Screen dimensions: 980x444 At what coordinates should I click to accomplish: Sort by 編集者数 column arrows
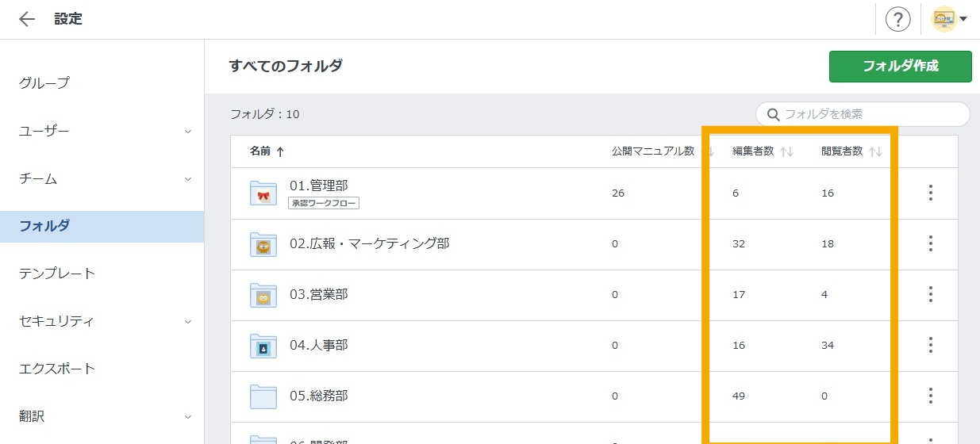[786, 151]
